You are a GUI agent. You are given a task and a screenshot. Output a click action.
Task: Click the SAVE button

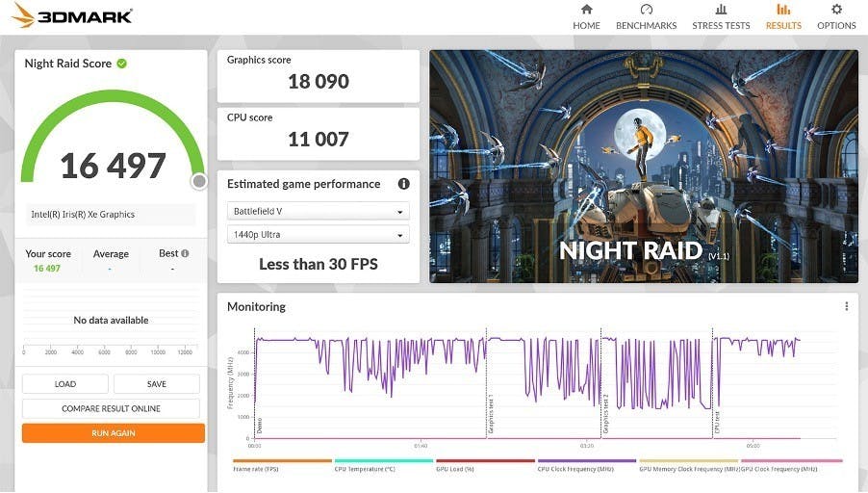pyautogui.click(x=157, y=384)
